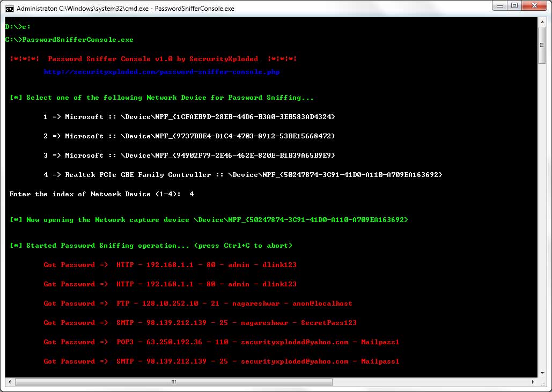Image resolution: width=552 pixels, height=392 pixels.
Task: Click the FTP password line for 128.10.252.10
Action: click(x=198, y=304)
